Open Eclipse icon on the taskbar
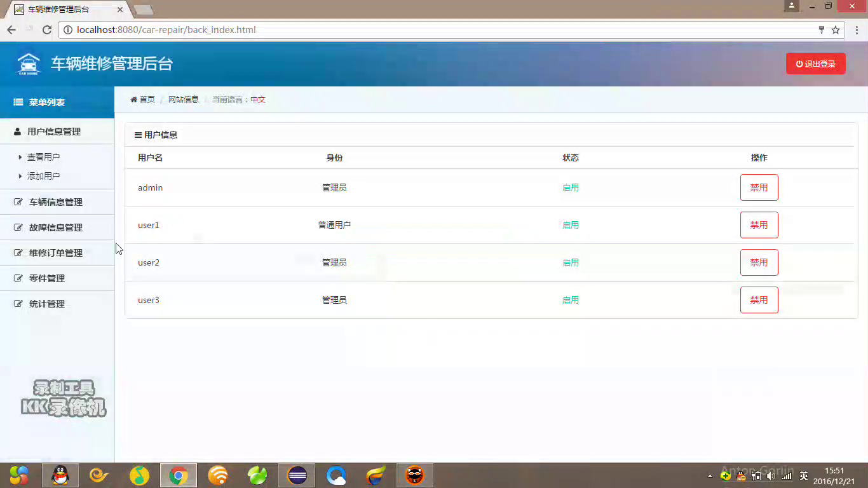This screenshot has height=488, width=868. (x=297, y=475)
